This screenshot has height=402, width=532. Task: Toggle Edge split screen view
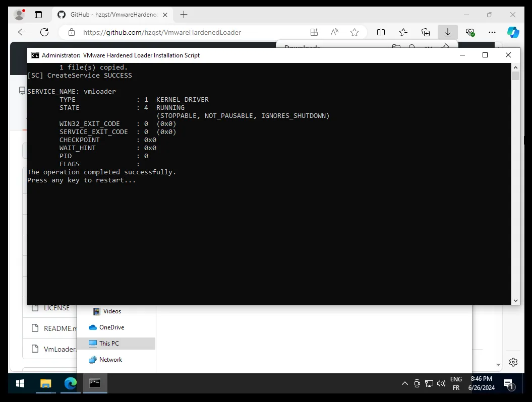click(x=381, y=32)
